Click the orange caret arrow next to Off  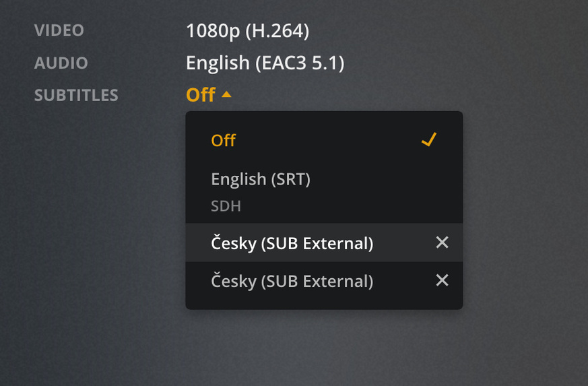click(x=226, y=95)
